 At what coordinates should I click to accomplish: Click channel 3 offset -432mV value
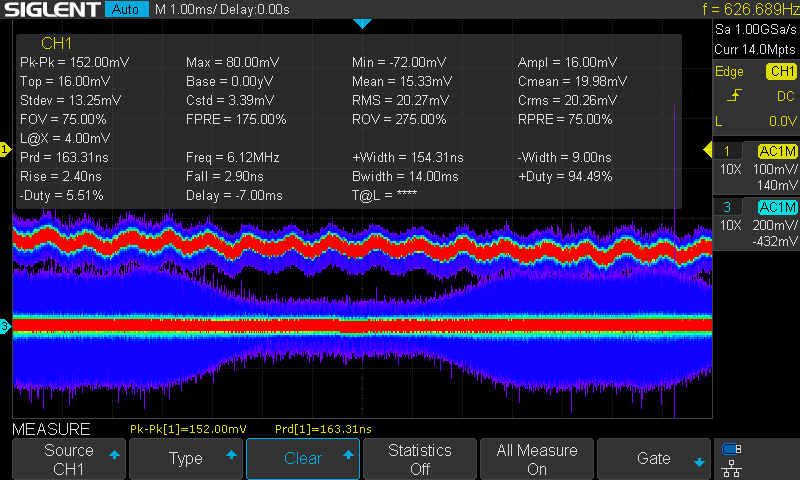tap(774, 241)
